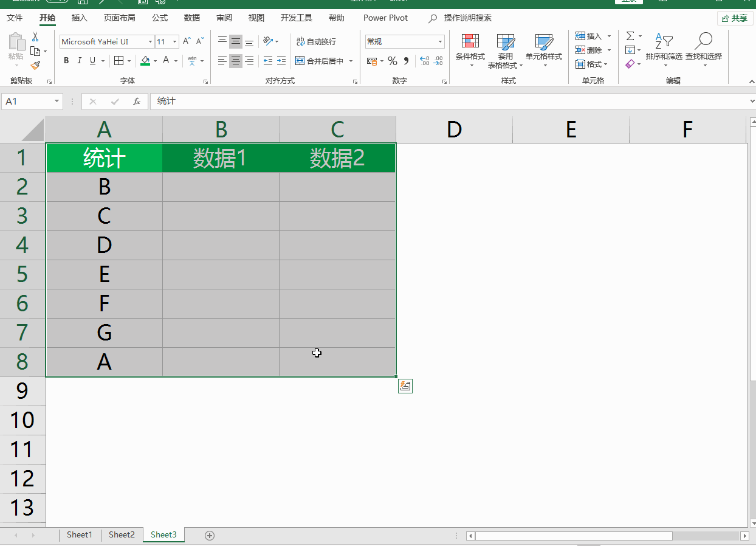The image size is (756, 546).
Task: Toggle italic formatting
Action: click(x=80, y=61)
